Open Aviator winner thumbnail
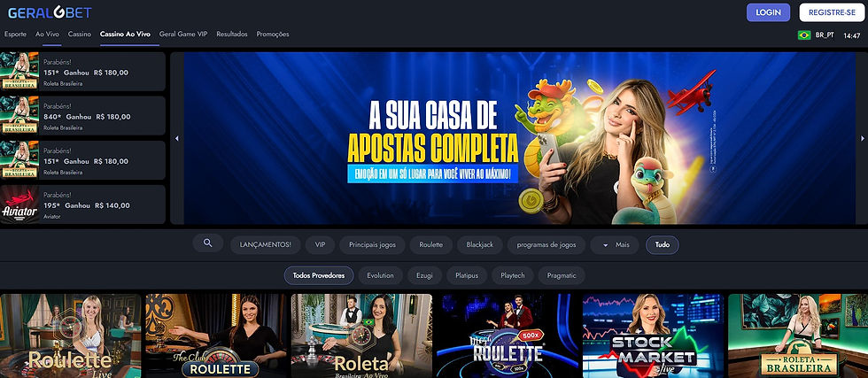Viewport: 868px width, 378px height. (x=19, y=204)
